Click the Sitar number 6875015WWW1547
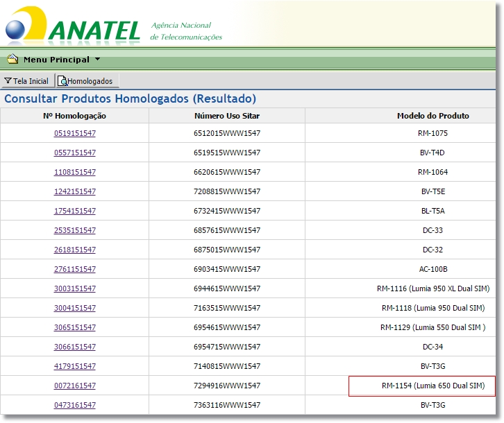The height and width of the screenshot is (423, 504). [x=227, y=250]
